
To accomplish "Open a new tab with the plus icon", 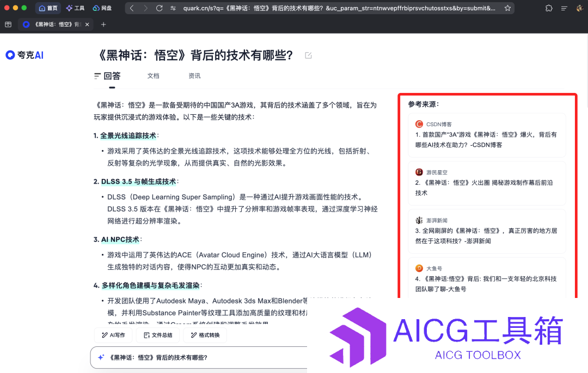I will click(x=103, y=24).
